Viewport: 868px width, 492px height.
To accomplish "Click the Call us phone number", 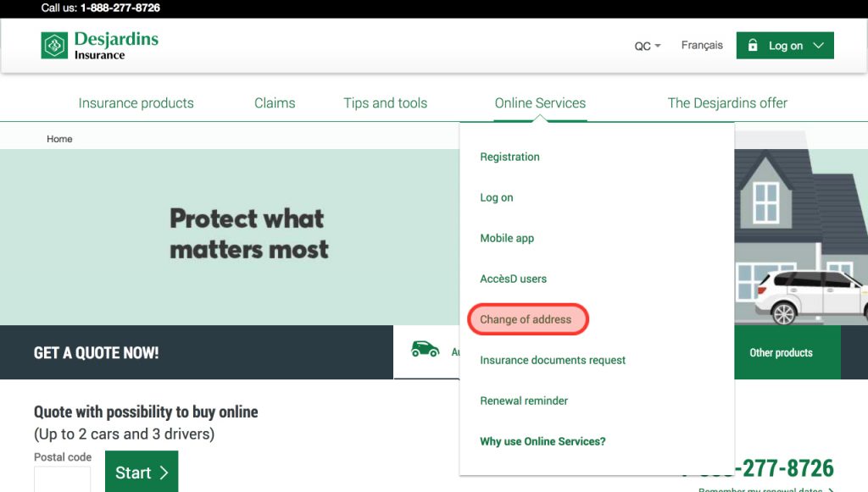I will 120,8.
